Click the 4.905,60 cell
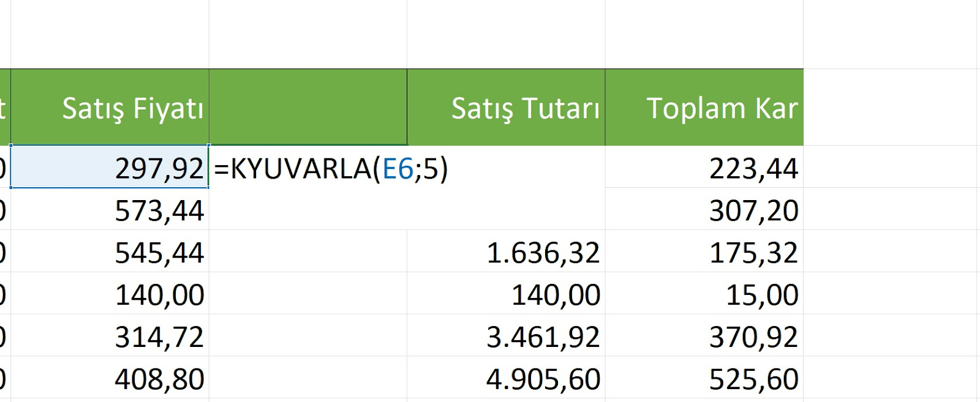The width and height of the screenshot is (980, 402). pos(506,379)
